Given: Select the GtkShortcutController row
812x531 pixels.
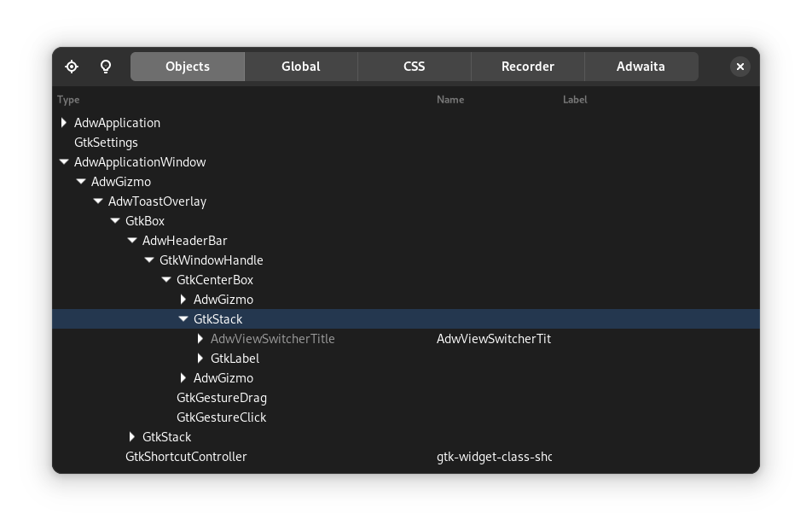Looking at the screenshot, I should [186, 456].
